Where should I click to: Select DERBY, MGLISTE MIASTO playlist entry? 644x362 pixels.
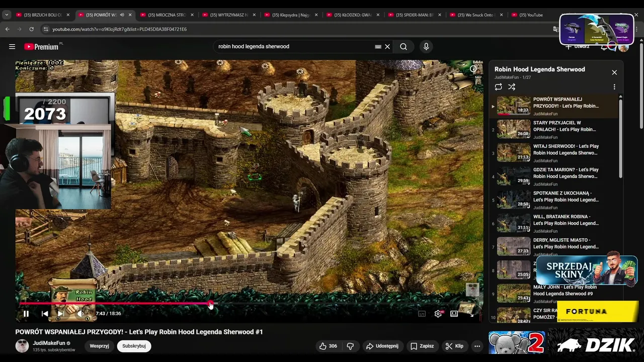(x=554, y=247)
